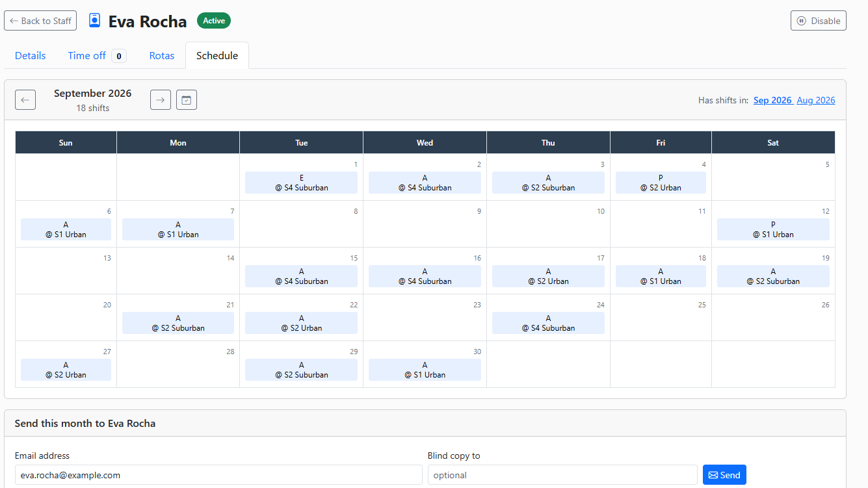The height and width of the screenshot is (488, 868).
Task: Send the schedule email
Action: coord(724,475)
